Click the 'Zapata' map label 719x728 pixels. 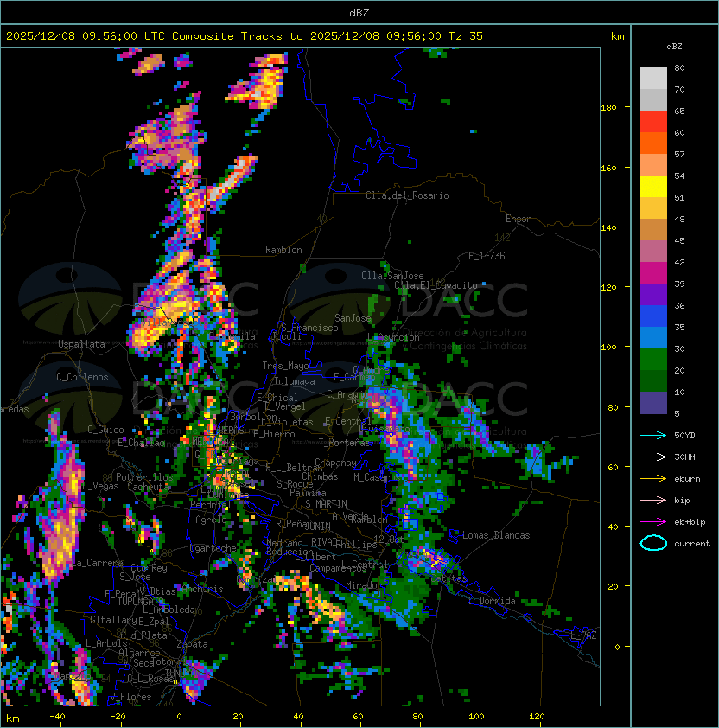[x=192, y=644]
